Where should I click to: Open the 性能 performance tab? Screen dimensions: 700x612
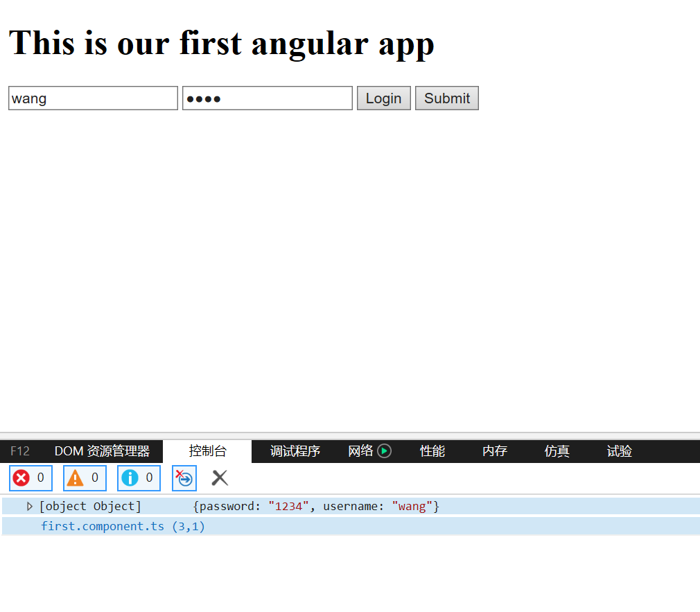(x=432, y=451)
